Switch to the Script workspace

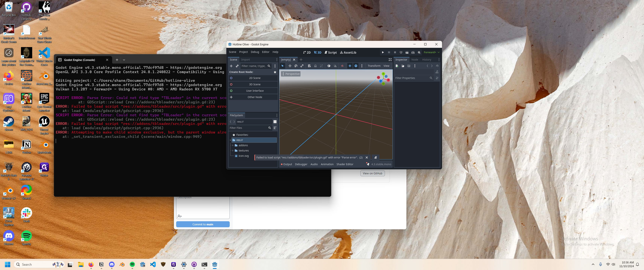point(330,53)
